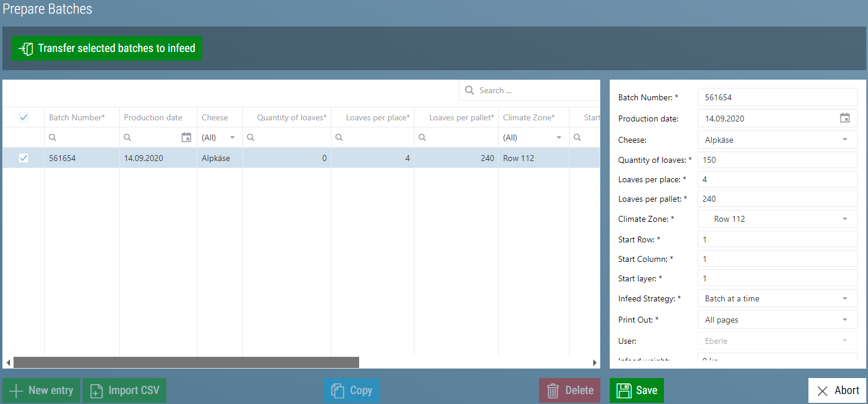Open calendar picker in Production date field
This screenshot has height=404, width=868.
(x=844, y=118)
